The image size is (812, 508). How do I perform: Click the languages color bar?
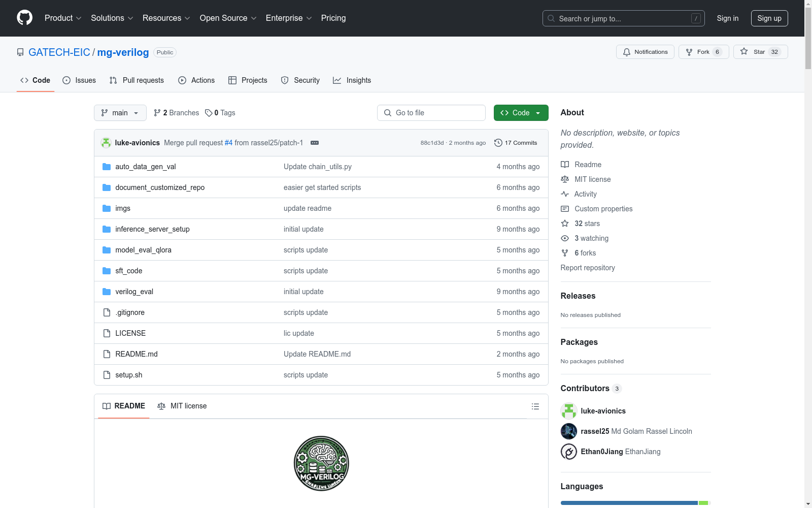coord(629,503)
